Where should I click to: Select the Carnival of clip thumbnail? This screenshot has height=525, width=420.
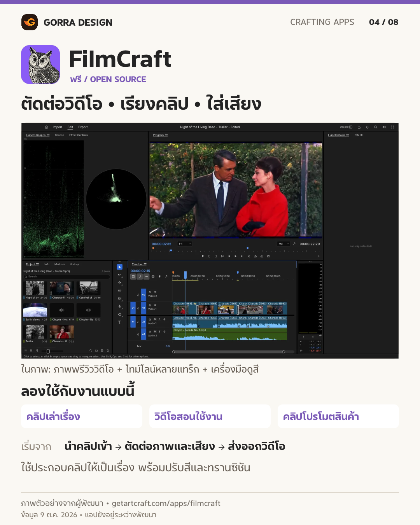89,288
